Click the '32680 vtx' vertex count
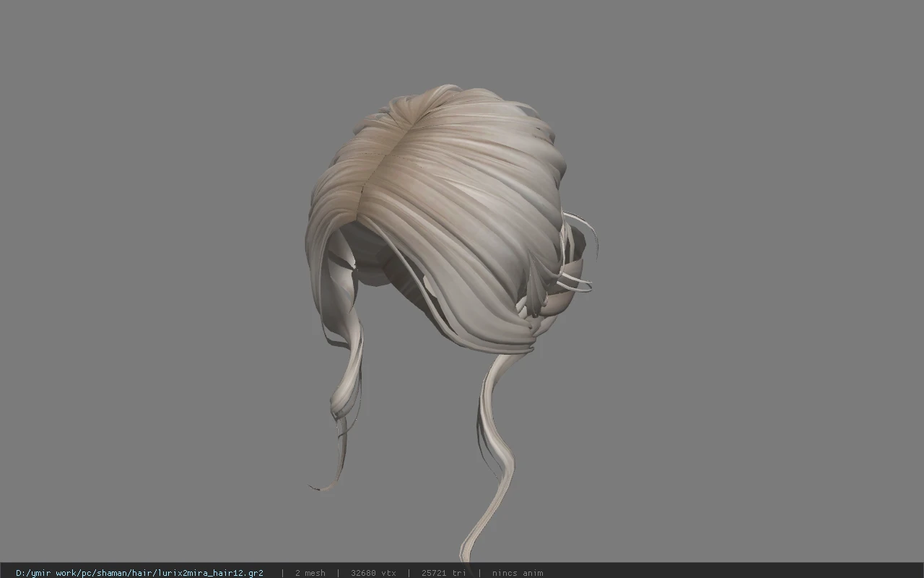Viewport: 924px width, 578px height. (x=373, y=573)
